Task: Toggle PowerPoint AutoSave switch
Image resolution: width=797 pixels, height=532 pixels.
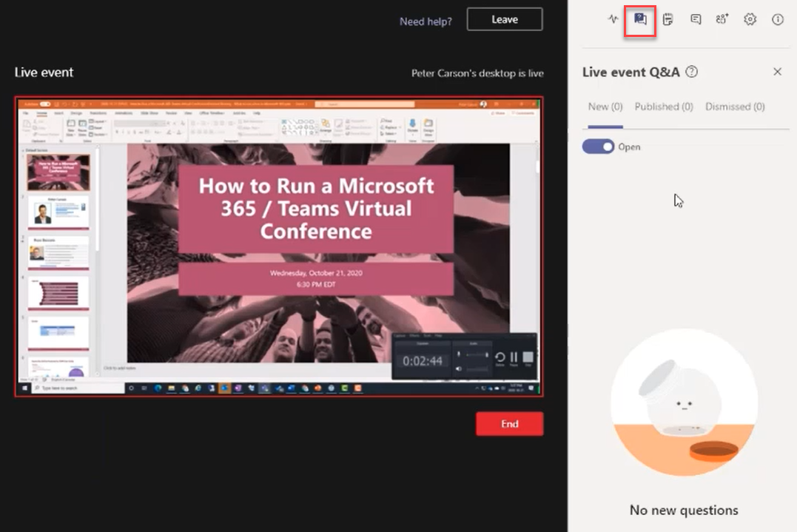Action: [x=45, y=104]
